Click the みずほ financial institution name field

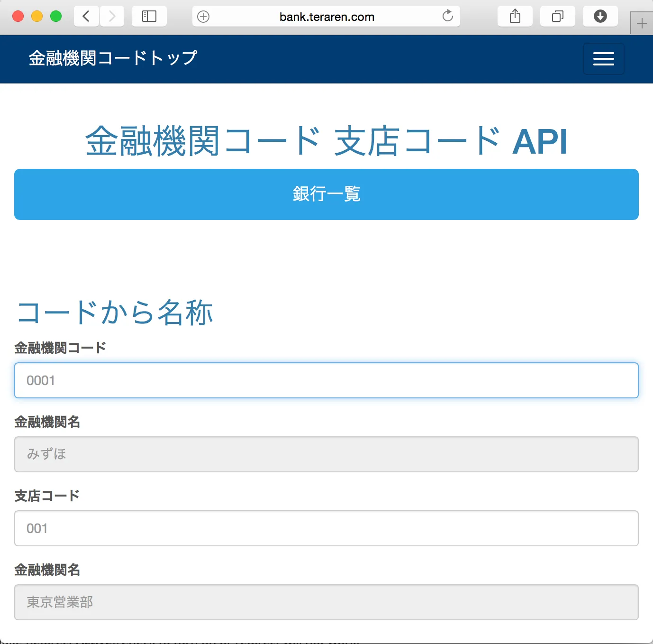tap(326, 454)
